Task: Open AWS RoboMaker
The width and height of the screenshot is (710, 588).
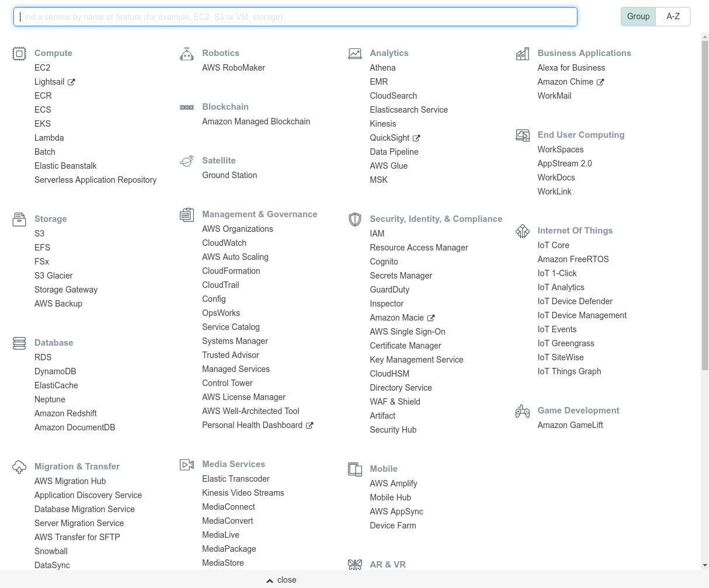Action: [x=234, y=68]
